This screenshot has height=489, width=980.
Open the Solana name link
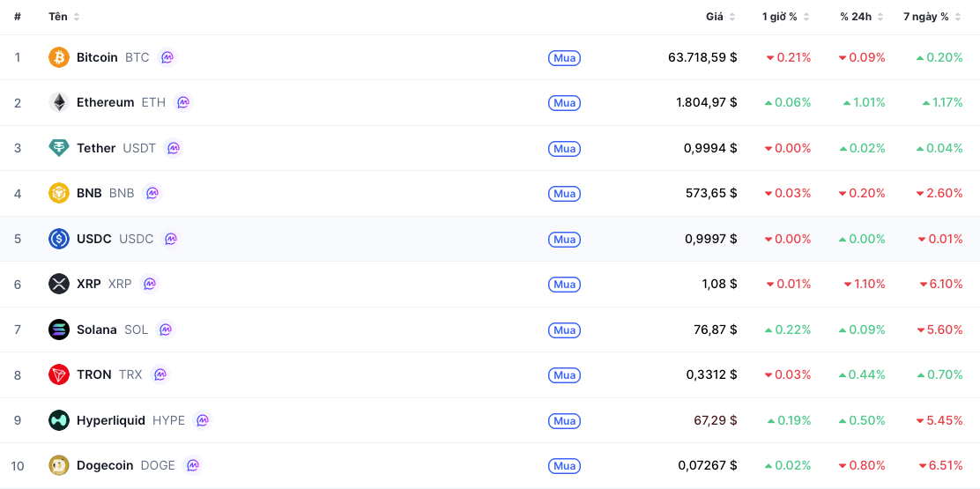[x=97, y=330]
